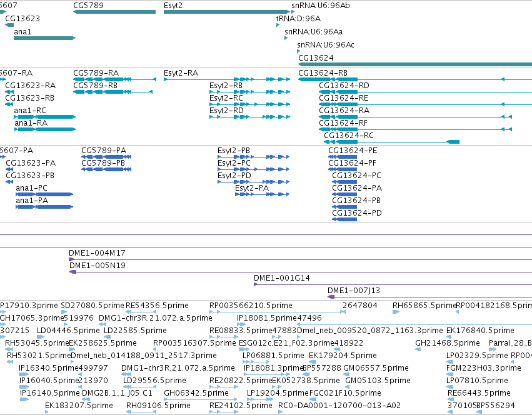Image resolution: width=532 pixels, height=415 pixels.
Task: Click the CG13623-RA transcript label
Action: click(30, 85)
